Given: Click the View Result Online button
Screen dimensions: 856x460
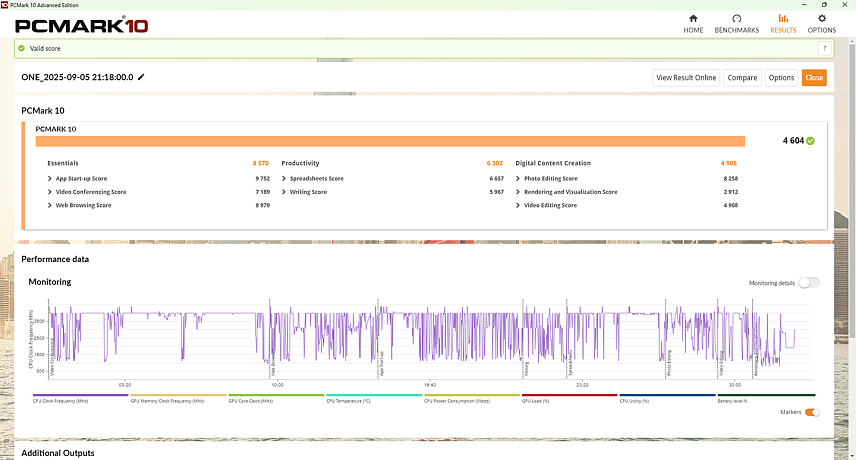Looking at the screenshot, I should [686, 78].
